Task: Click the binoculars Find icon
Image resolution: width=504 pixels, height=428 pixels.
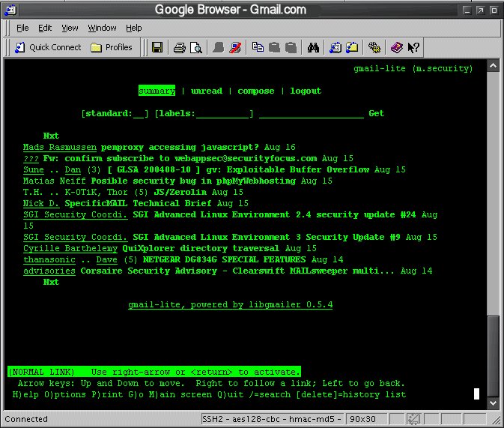Action: click(315, 47)
